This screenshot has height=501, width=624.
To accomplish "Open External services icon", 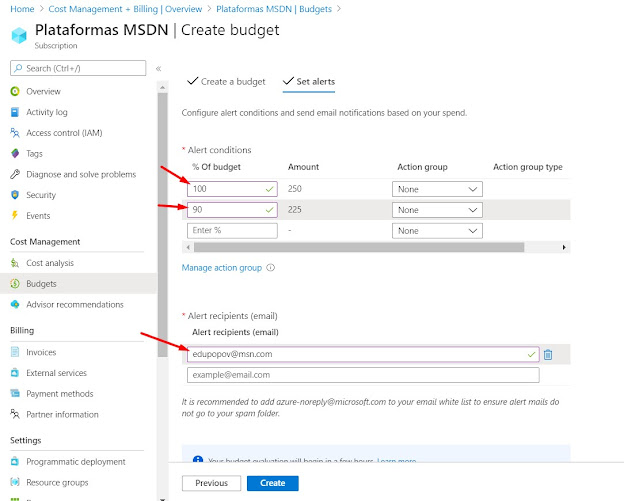I will 15,373.
